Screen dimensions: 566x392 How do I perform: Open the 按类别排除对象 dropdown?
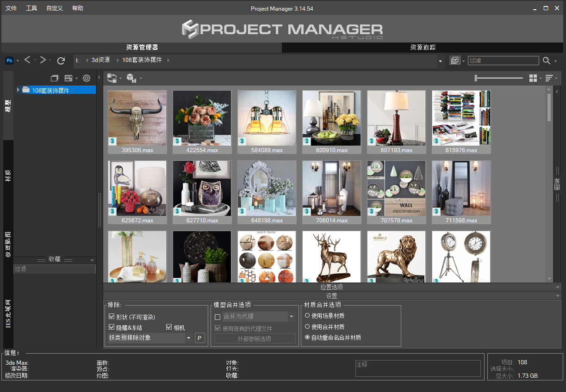(x=189, y=338)
